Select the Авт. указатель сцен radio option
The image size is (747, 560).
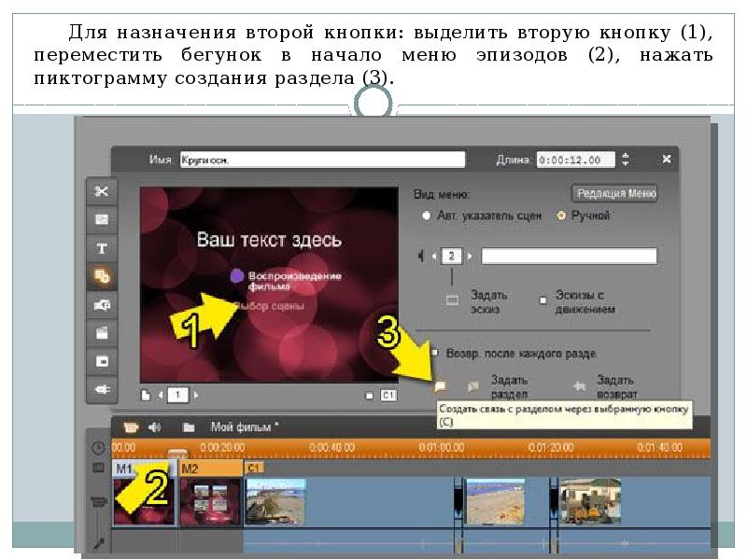click(427, 216)
